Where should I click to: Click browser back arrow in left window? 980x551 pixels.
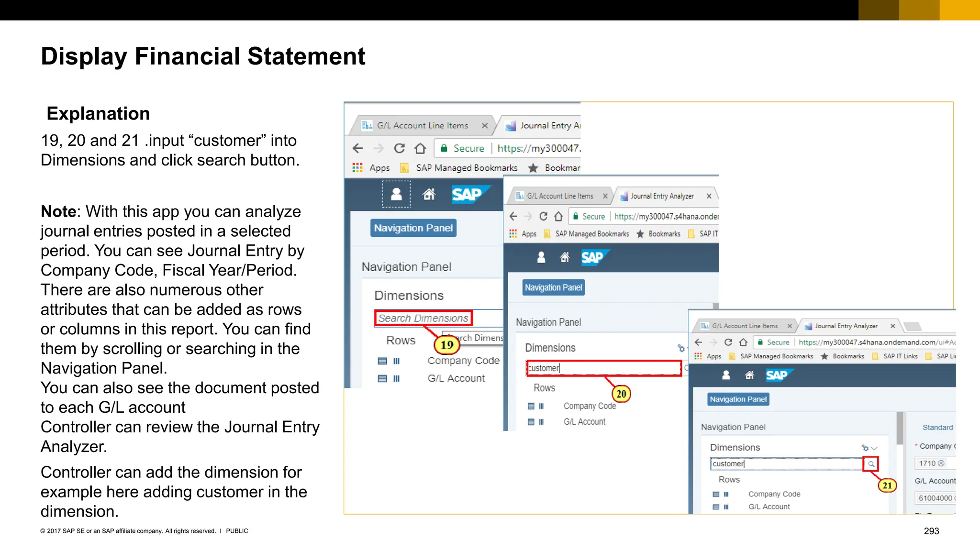pos(357,148)
